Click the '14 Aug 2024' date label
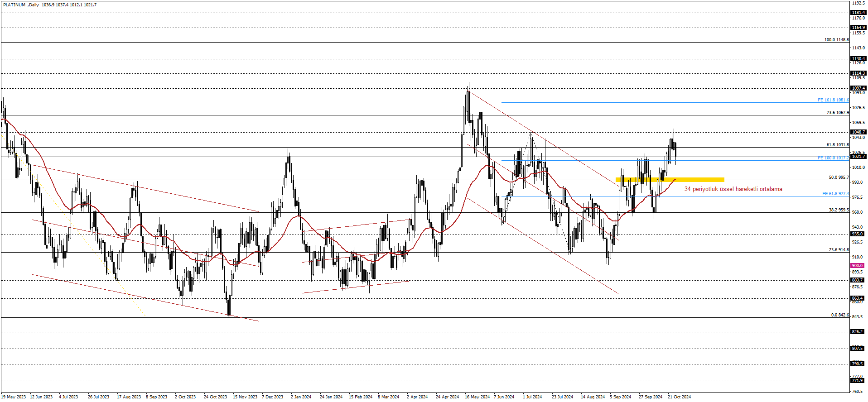This screenshot has height=402, width=868. pyautogui.click(x=593, y=397)
